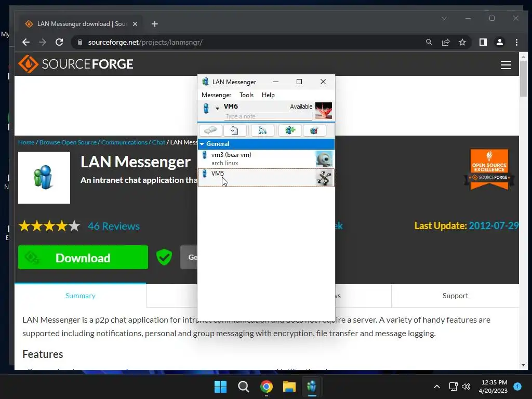Image resolution: width=532 pixels, height=399 pixels.
Task: Open the 46 Reviews link
Action: pyautogui.click(x=114, y=226)
